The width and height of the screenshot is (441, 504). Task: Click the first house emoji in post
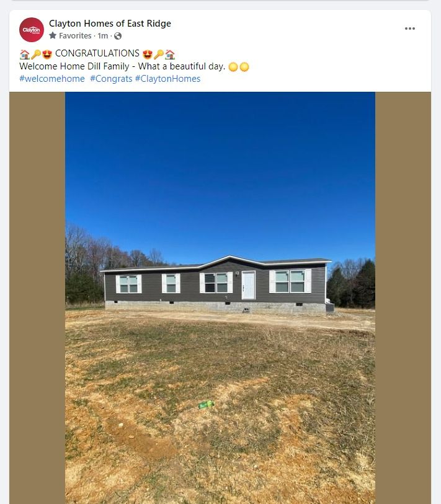click(x=24, y=55)
